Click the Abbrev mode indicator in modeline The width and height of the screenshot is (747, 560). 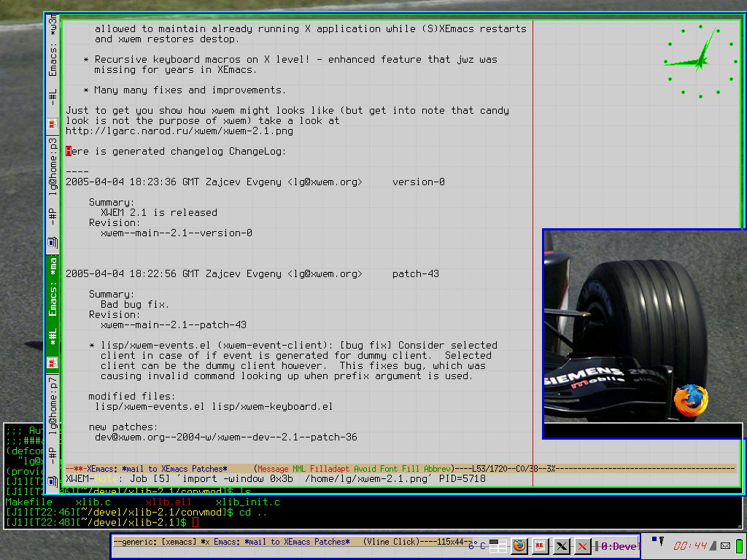[436, 469]
